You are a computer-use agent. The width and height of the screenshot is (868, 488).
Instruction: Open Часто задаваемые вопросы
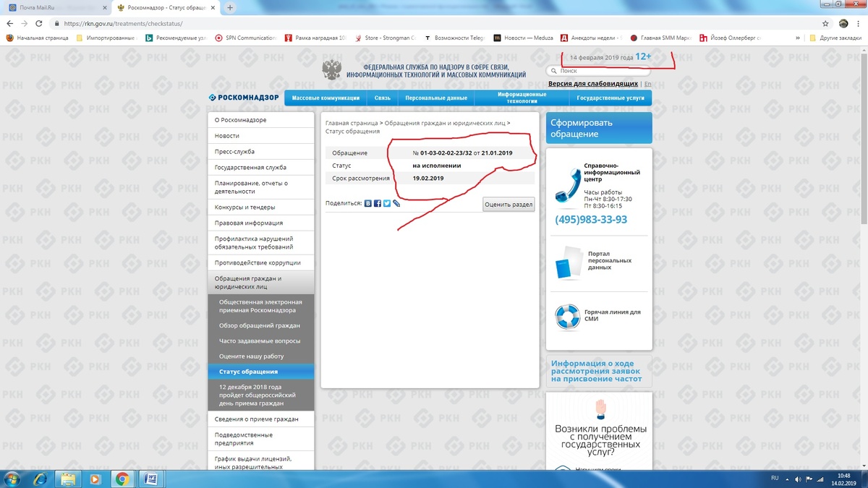(260, 341)
